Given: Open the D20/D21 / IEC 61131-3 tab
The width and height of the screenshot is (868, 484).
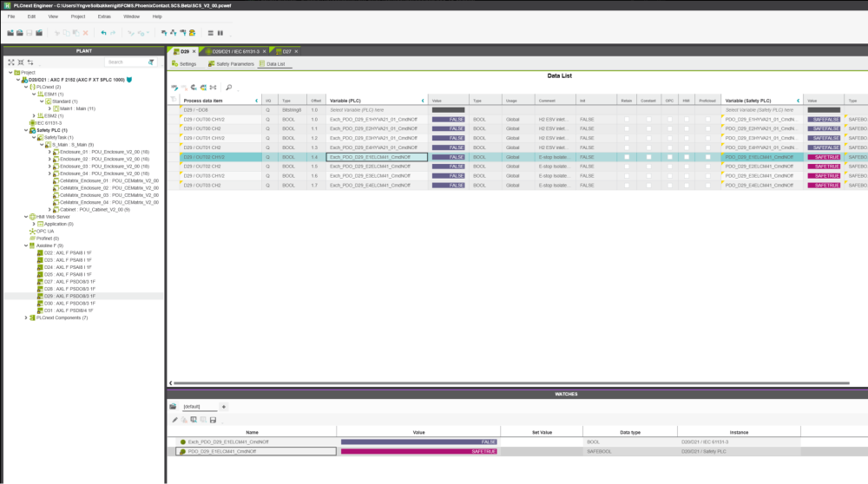Looking at the screenshot, I should [235, 52].
